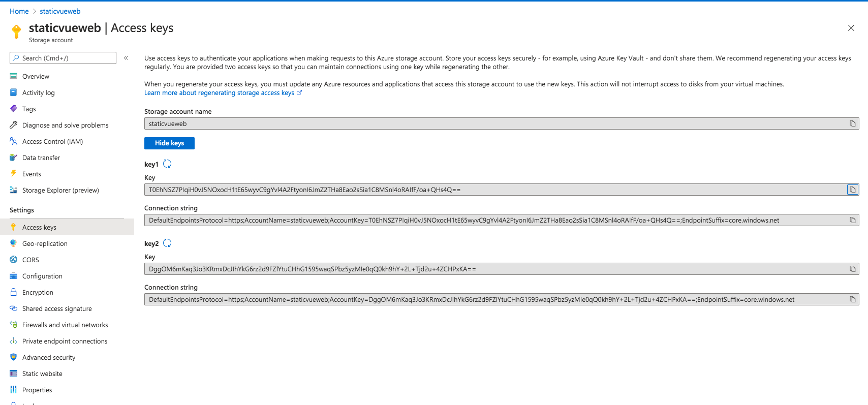Click the Firewalls and virtual networks icon
This screenshot has height=405, width=868.
(x=14, y=325)
